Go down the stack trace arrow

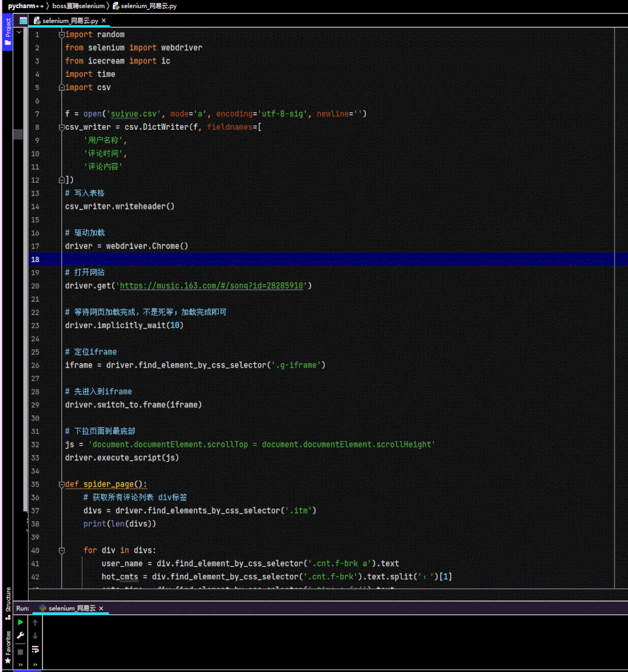[x=35, y=636]
